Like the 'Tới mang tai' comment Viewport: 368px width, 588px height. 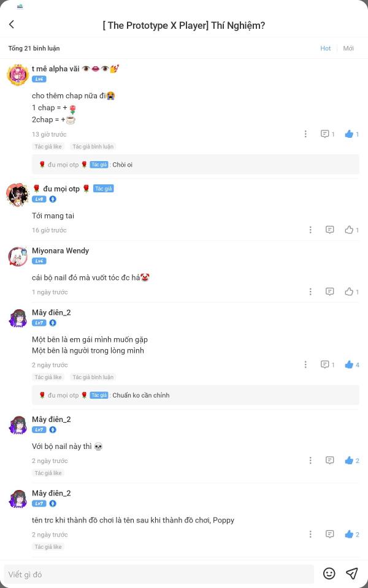click(352, 230)
